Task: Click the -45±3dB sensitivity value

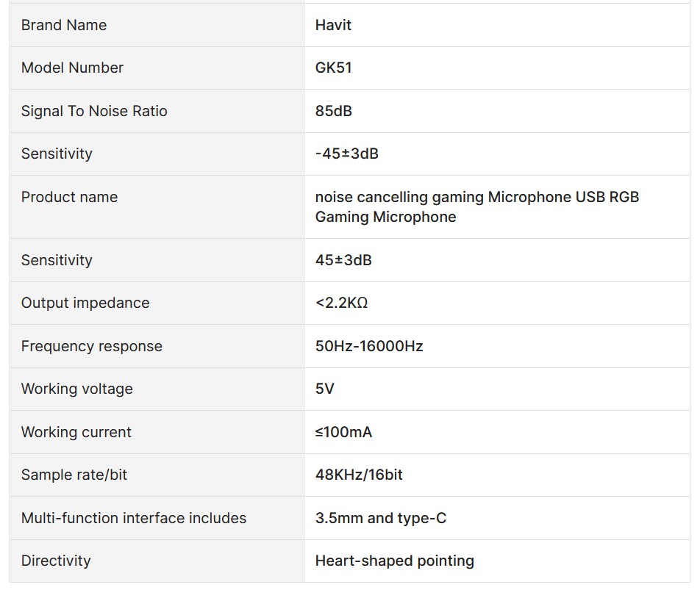Action: click(346, 154)
